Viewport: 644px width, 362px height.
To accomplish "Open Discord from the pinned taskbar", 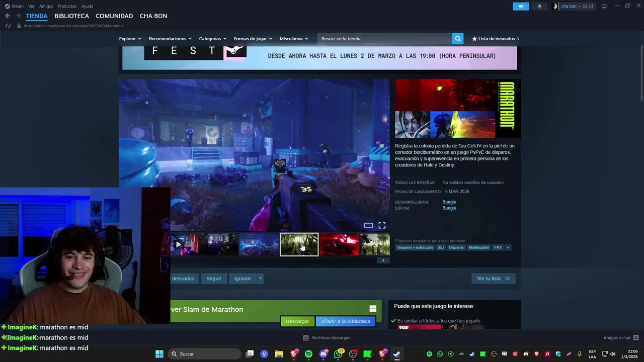I will click(x=323, y=354).
